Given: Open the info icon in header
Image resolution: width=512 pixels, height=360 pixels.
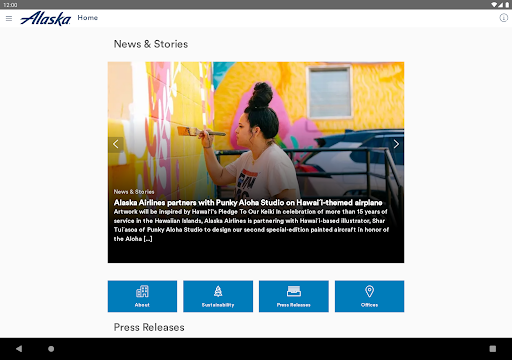Looking at the screenshot, I should (x=503, y=18).
